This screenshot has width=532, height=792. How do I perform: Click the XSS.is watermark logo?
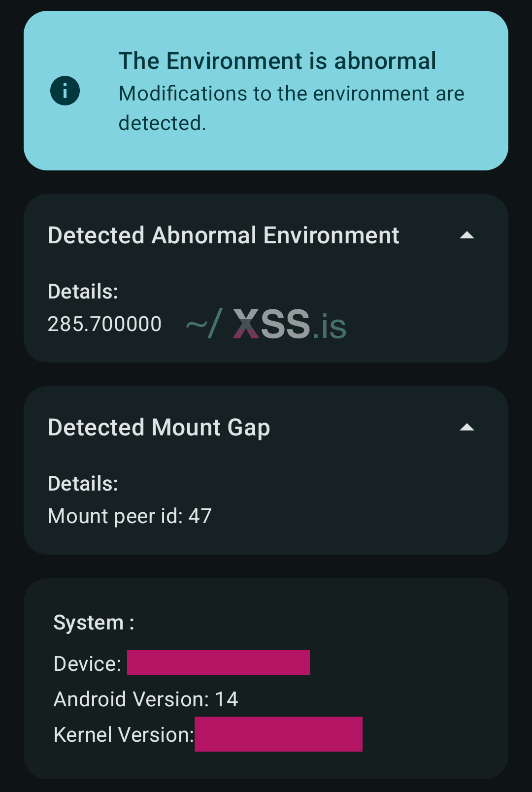pyautogui.click(x=271, y=324)
